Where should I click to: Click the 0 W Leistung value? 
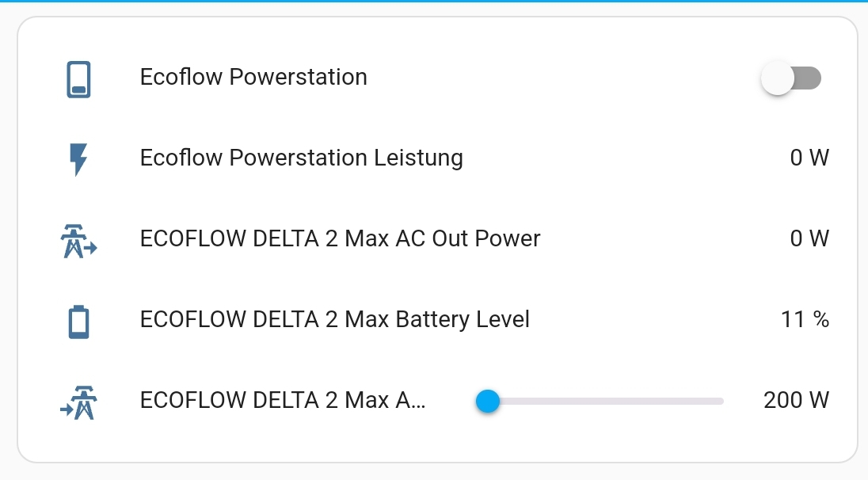pyautogui.click(x=809, y=158)
